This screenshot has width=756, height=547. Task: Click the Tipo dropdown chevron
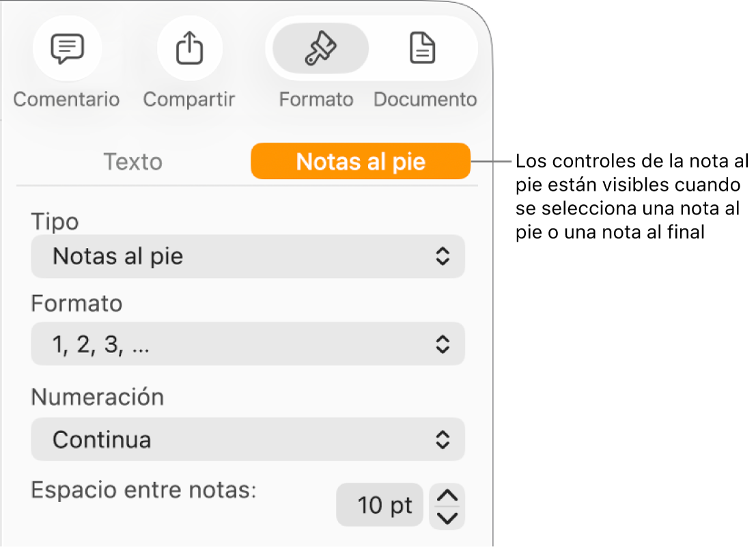[444, 257]
